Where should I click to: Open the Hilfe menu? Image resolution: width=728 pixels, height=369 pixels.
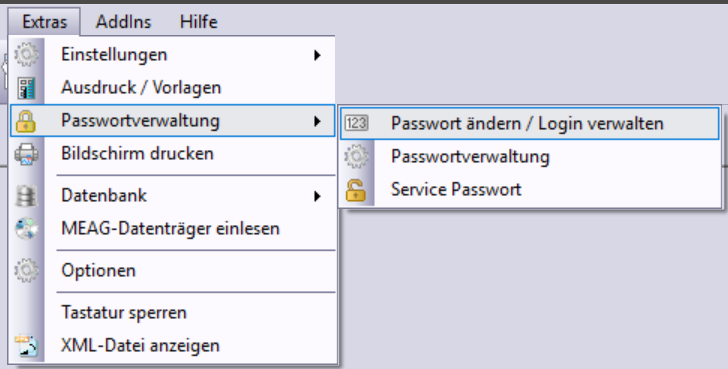pyautogui.click(x=199, y=22)
